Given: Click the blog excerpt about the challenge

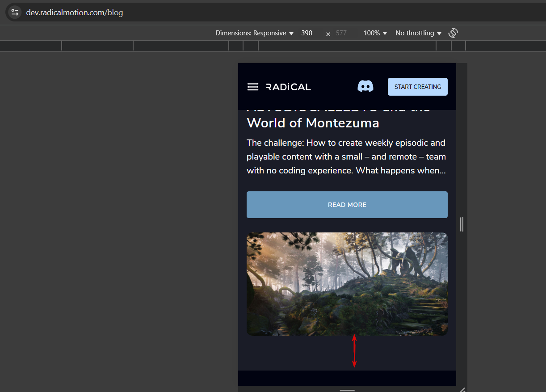Looking at the screenshot, I should tap(346, 157).
